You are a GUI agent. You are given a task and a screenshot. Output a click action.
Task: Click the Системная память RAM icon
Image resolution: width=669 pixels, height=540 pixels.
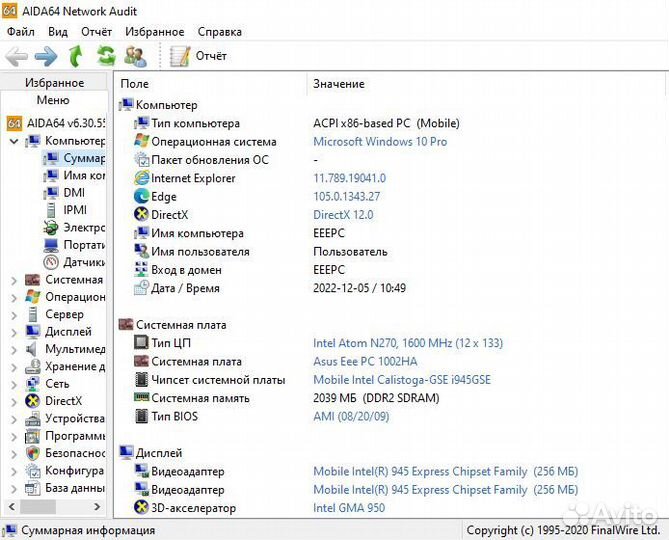141,397
